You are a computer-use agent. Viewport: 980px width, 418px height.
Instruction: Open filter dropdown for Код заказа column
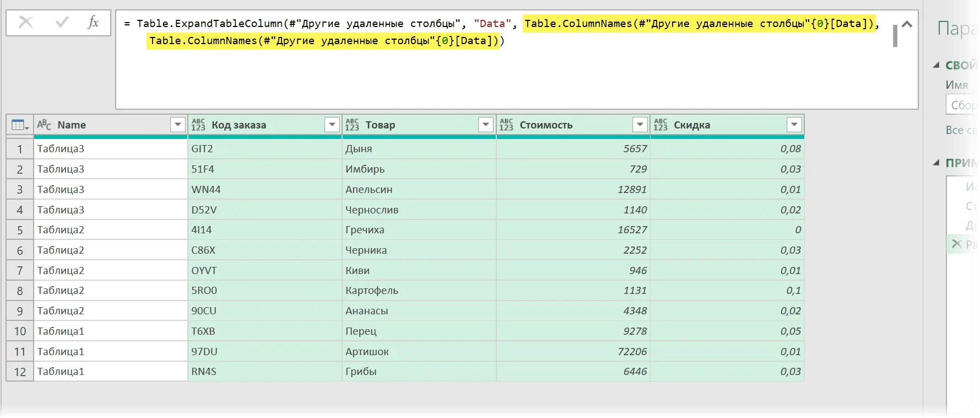[332, 125]
